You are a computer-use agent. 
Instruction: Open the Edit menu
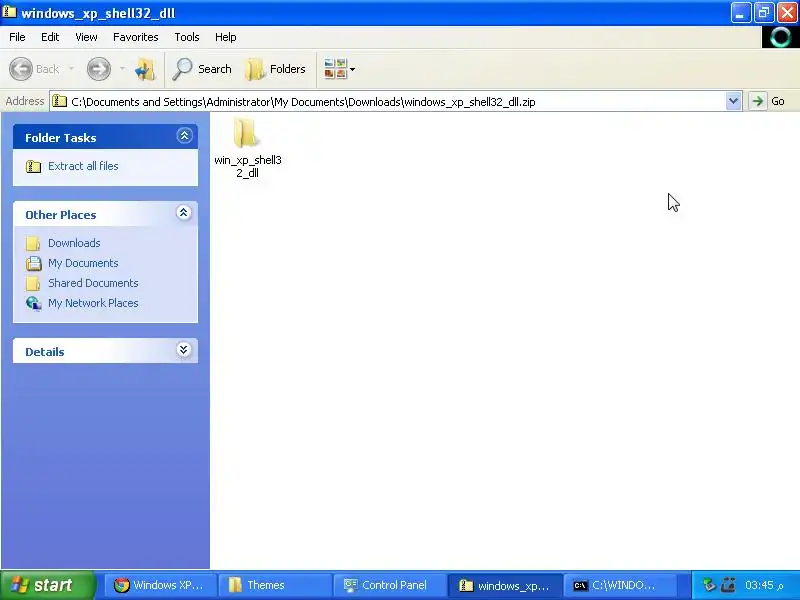pyautogui.click(x=50, y=37)
